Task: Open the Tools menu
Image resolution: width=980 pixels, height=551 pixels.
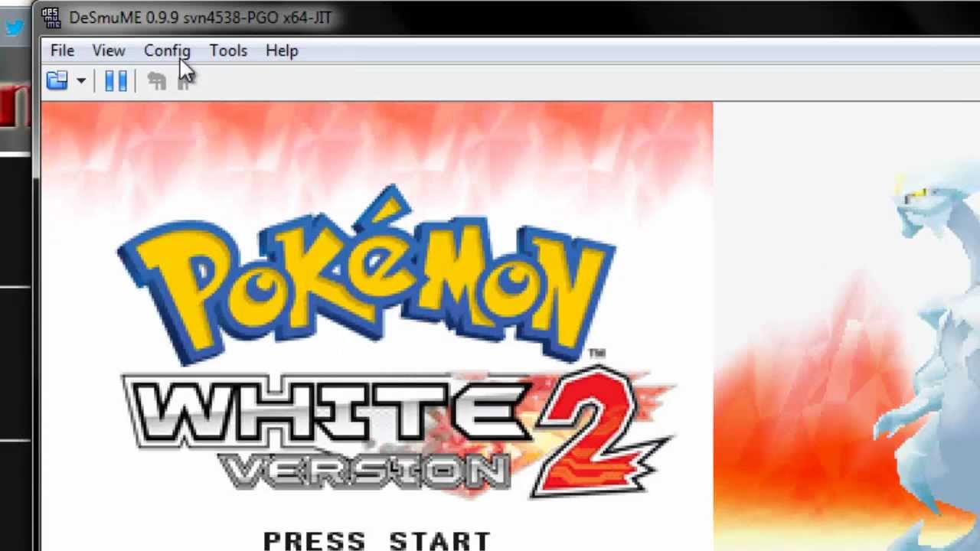Action: [228, 51]
